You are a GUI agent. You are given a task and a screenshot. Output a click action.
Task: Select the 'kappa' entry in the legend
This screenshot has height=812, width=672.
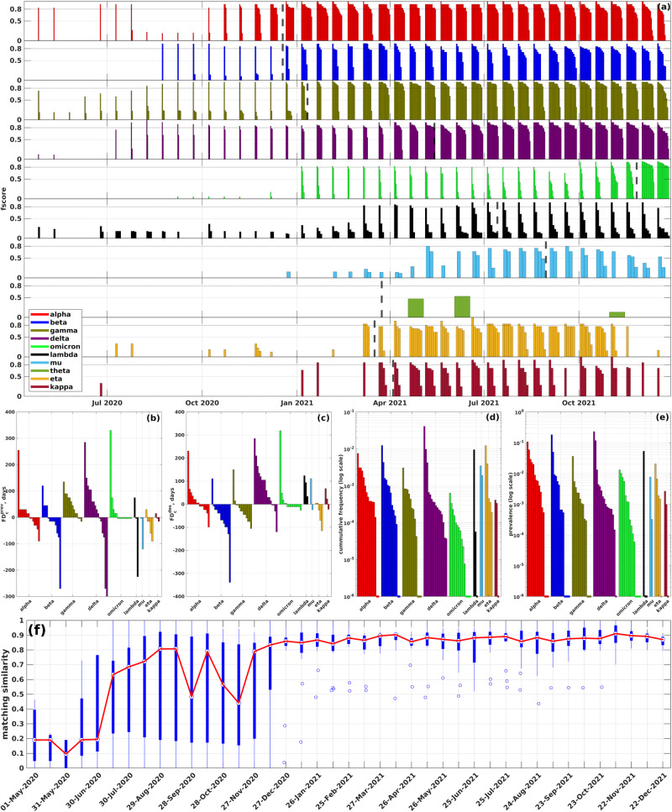(x=61, y=387)
